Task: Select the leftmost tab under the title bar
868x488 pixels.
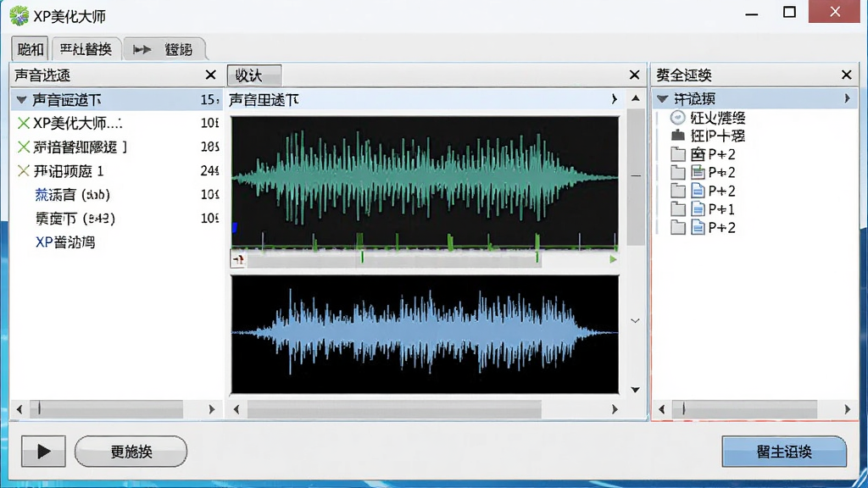Action: (30, 48)
